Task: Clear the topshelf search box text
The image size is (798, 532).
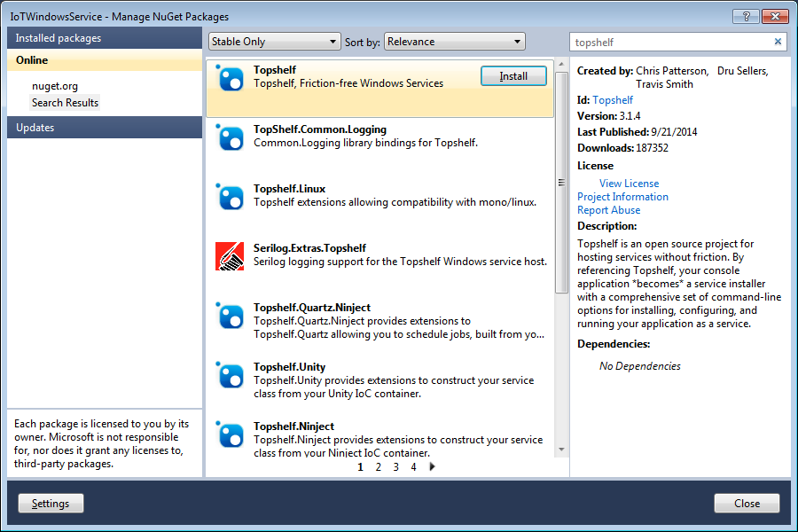Action: point(778,42)
